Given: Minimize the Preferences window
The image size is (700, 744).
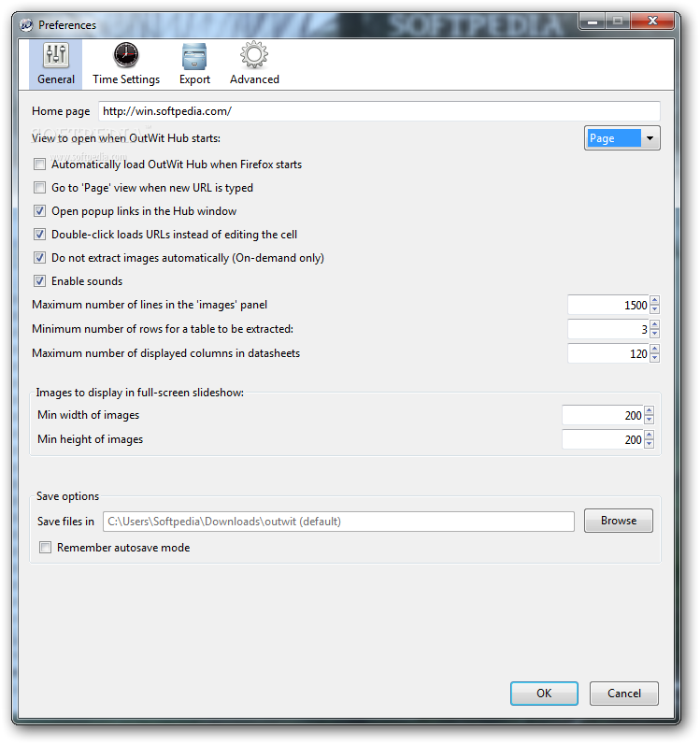Looking at the screenshot, I should coord(592,21).
